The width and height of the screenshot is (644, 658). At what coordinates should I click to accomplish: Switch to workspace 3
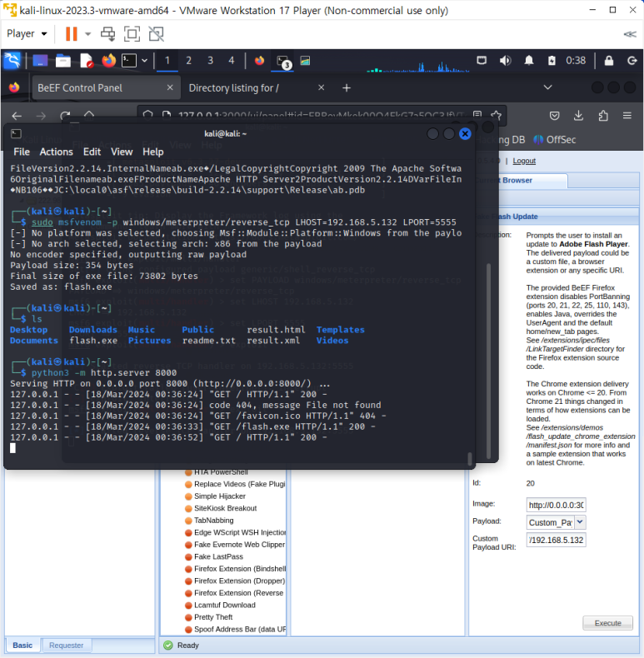[210, 61]
